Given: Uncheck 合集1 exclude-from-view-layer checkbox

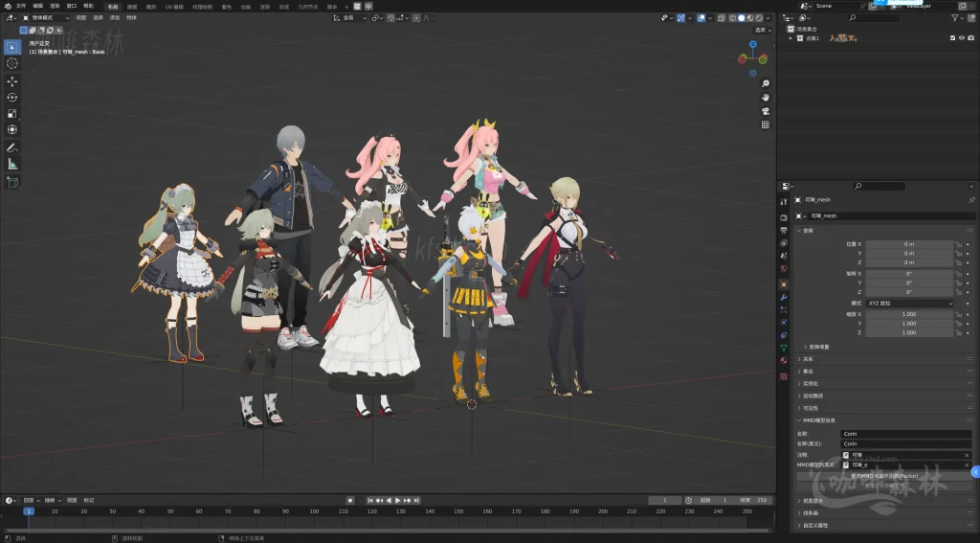Looking at the screenshot, I should pyautogui.click(x=952, y=38).
